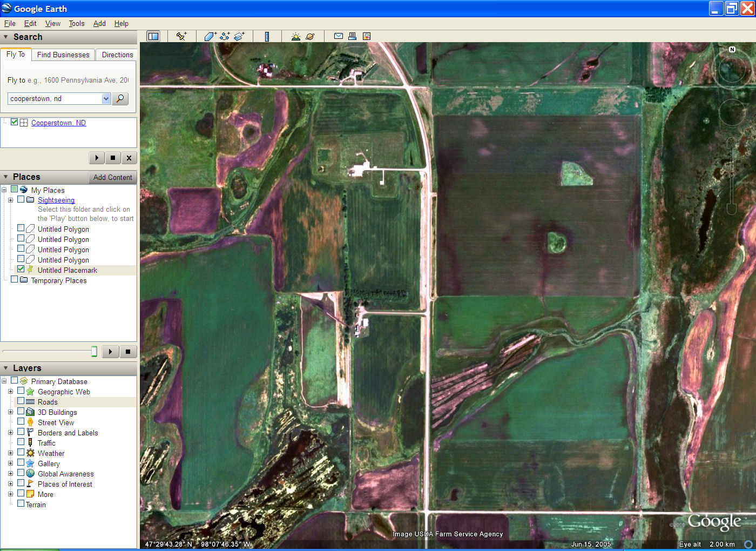Expand the Geographic Web layer node
The width and height of the screenshot is (756, 551).
(x=10, y=391)
